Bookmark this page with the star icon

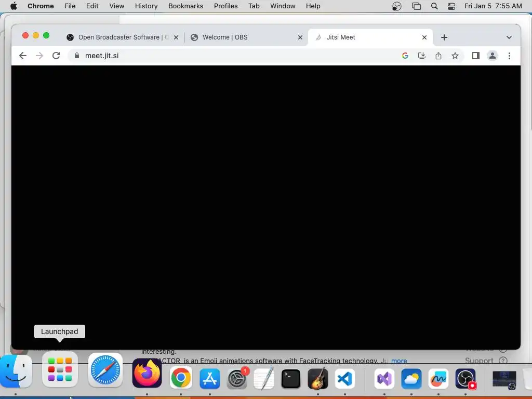455,56
